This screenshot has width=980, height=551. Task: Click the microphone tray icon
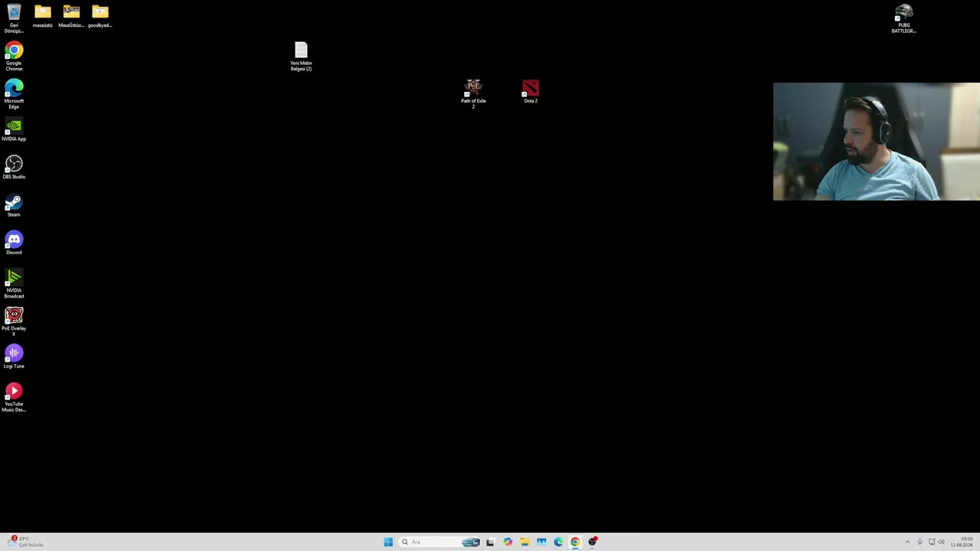click(x=920, y=542)
